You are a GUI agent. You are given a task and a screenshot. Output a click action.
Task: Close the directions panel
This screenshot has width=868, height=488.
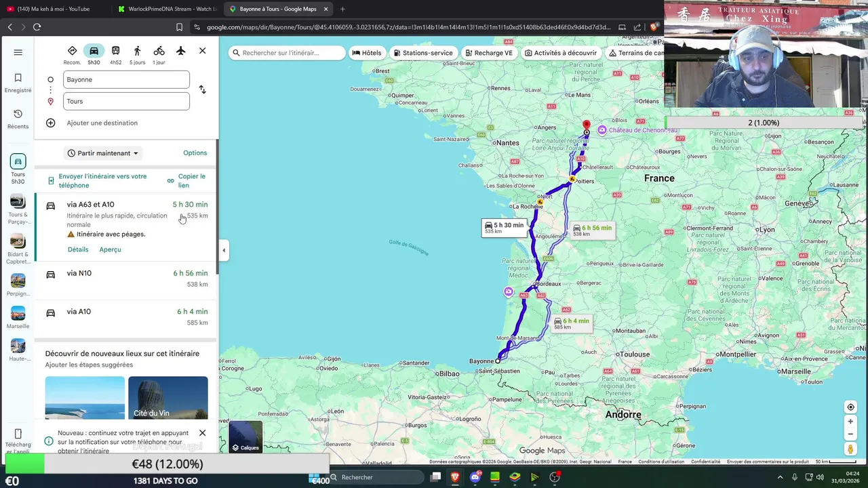pos(202,51)
